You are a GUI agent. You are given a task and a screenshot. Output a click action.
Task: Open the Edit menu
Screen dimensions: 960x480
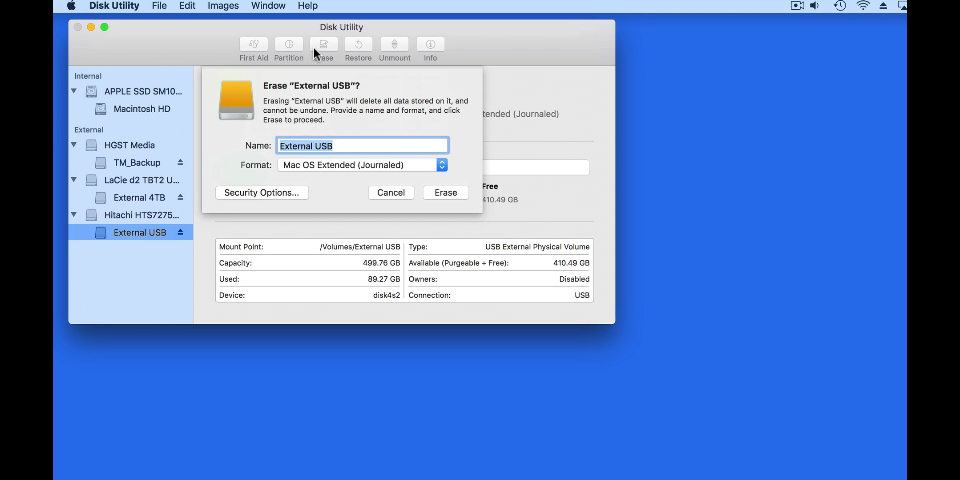pos(187,6)
